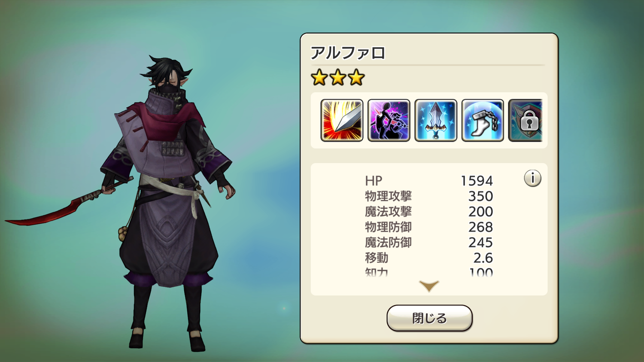Select the 魔法攻撃 stat row
This screenshot has width=644, height=362.
coord(429,212)
